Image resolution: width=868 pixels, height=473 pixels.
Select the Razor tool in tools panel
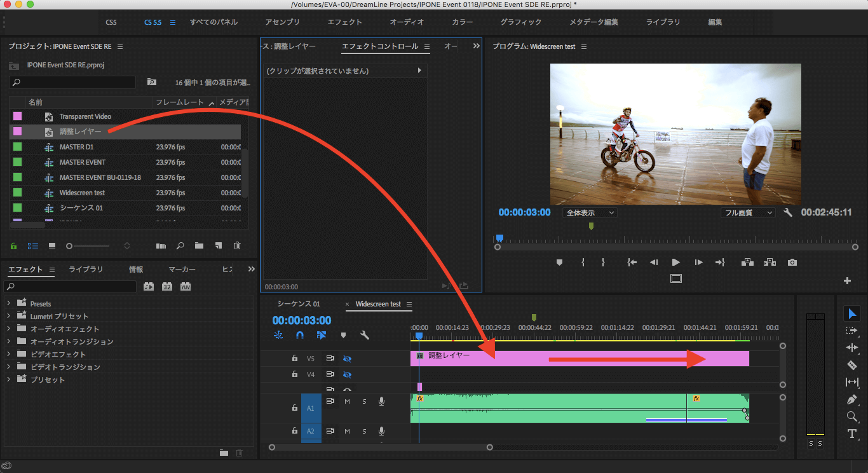852,365
